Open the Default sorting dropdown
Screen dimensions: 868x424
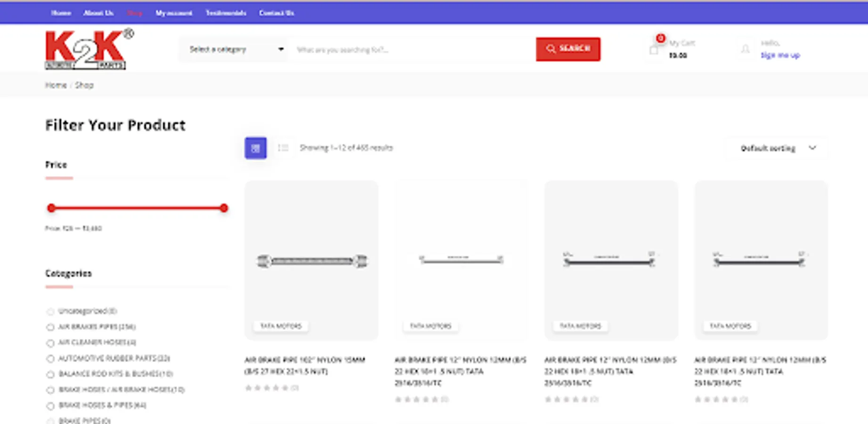click(x=778, y=148)
